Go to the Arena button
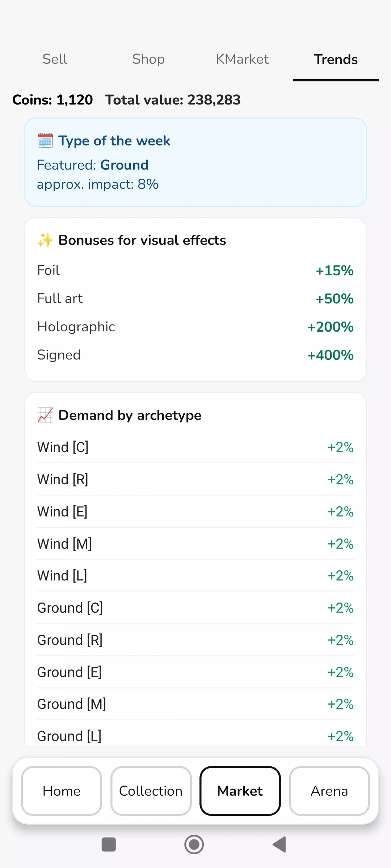 (x=329, y=791)
